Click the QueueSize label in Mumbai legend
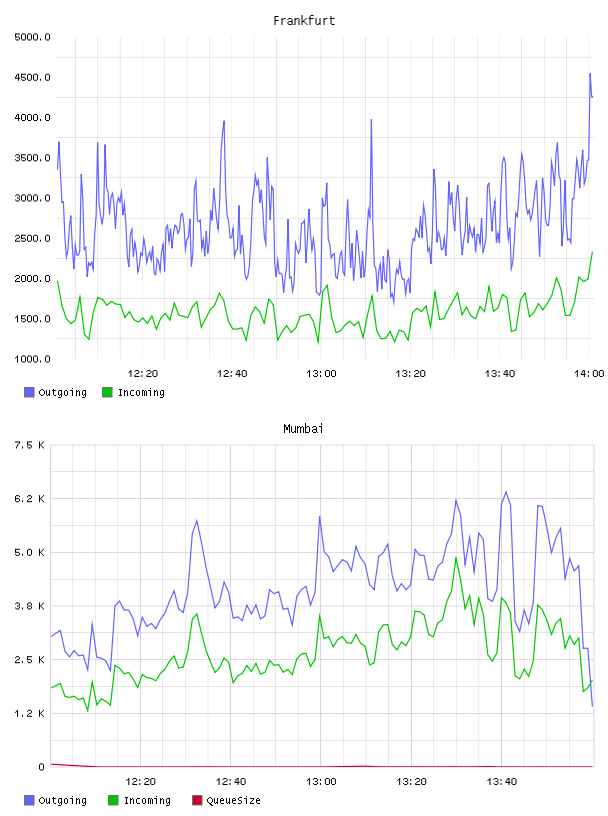This screenshot has width=608, height=816. 233,800
